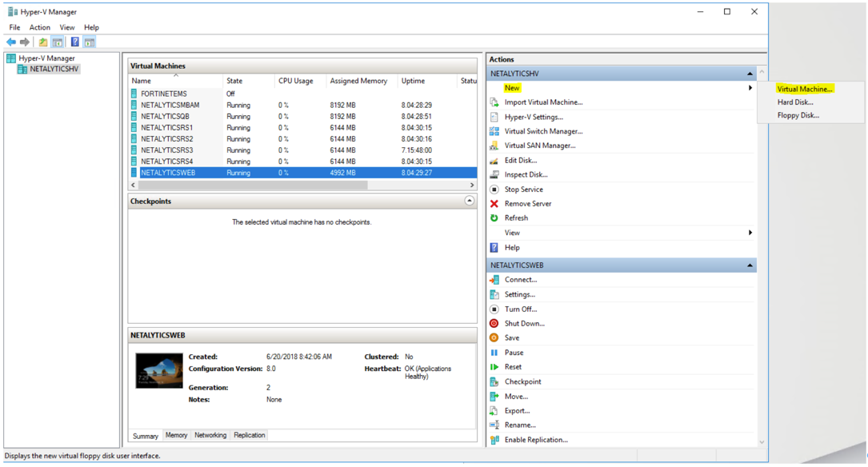Image resolution: width=868 pixels, height=467 pixels.
Task: Expand the View submenu arrow
Action: 750,233
